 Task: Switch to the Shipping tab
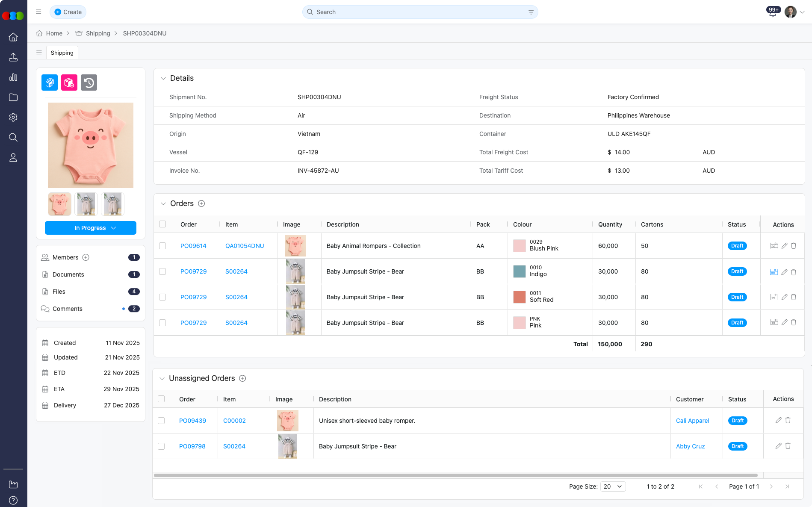coord(62,53)
